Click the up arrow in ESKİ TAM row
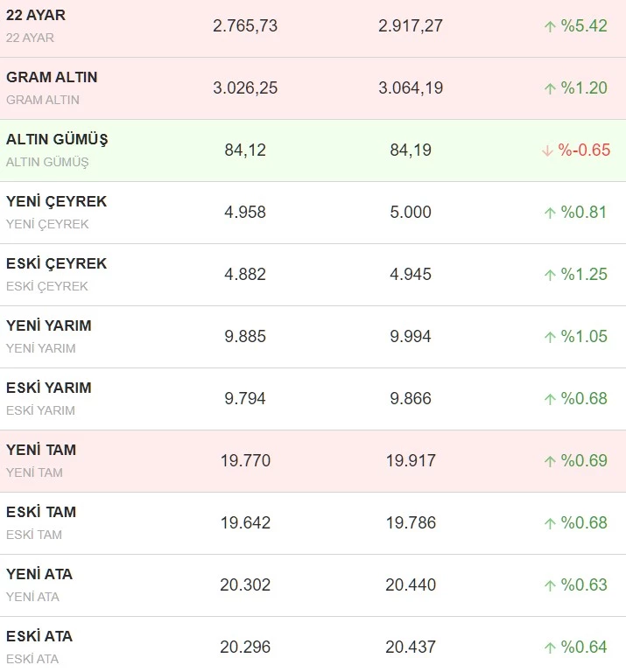 550,523
